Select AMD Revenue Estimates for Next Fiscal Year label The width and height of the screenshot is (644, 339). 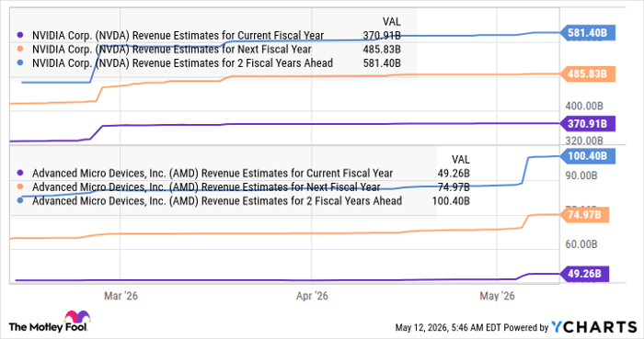pos(206,186)
